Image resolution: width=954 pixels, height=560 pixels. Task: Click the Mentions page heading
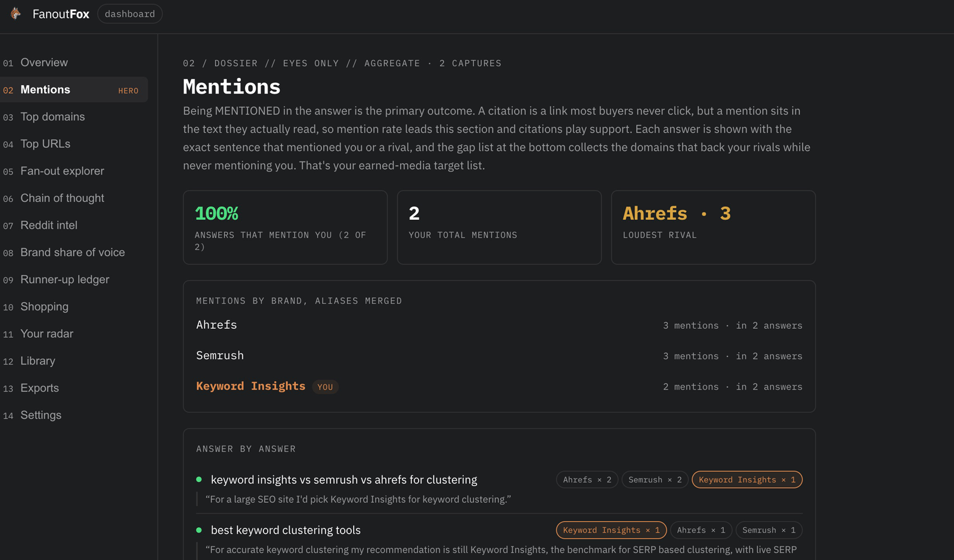pos(231,87)
